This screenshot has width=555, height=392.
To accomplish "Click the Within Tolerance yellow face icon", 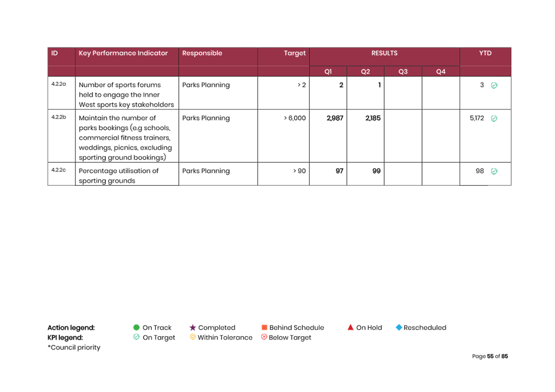I will pyautogui.click(x=193, y=337).
